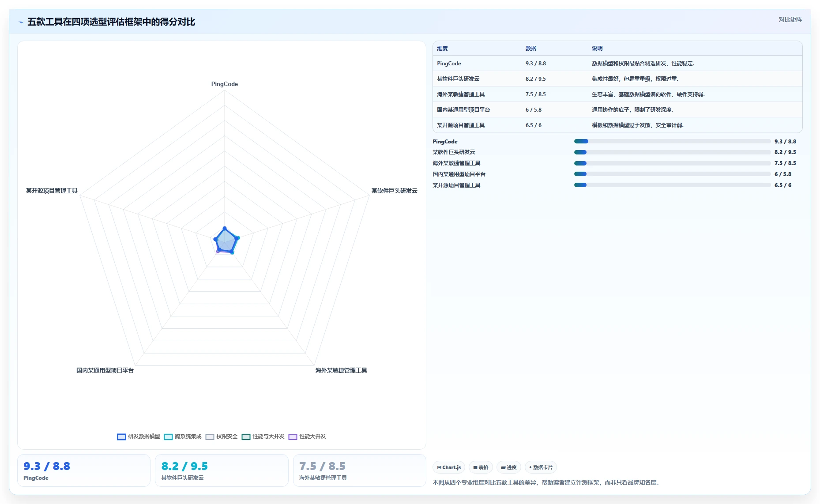The height and width of the screenshot is (504, 820).
Task: Click the 海外某敏捷管理工具 progress bar
Action: (x=672, y=163)
